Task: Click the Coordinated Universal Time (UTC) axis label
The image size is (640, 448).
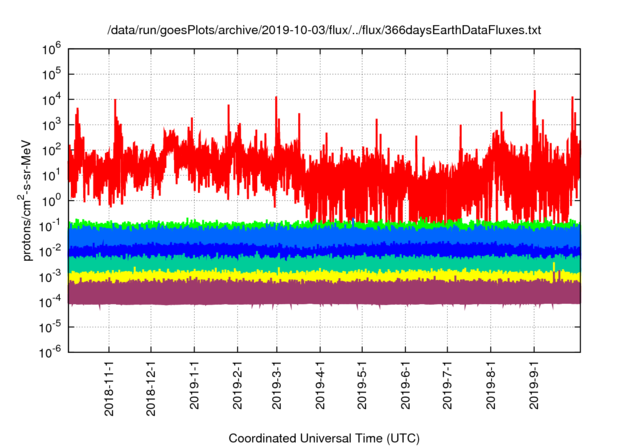Action: coord(324,438)
